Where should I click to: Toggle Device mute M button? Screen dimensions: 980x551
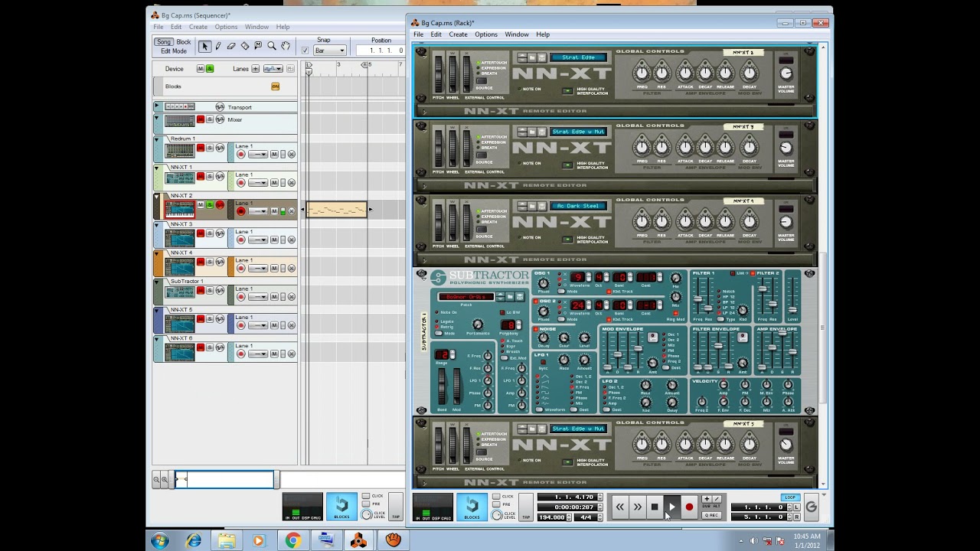pyautogui.click(x=201, y=69)
